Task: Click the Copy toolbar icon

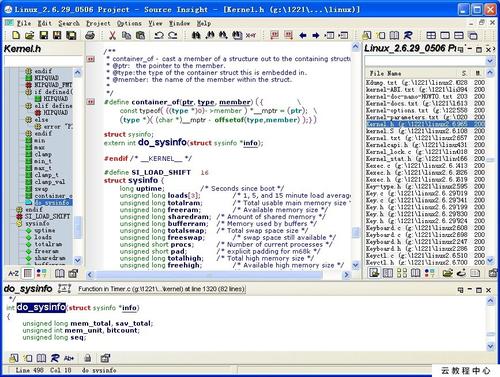Action: 126,35
